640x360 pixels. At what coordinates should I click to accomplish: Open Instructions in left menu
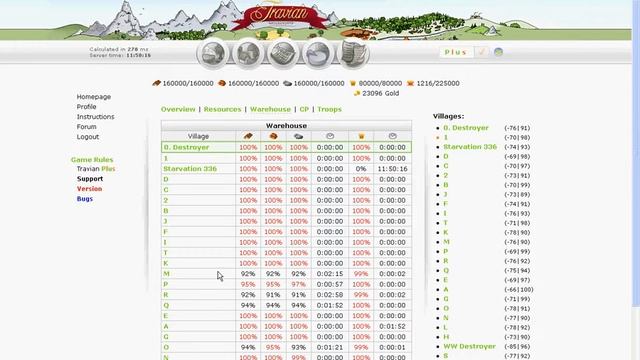(x=96, y=117)
